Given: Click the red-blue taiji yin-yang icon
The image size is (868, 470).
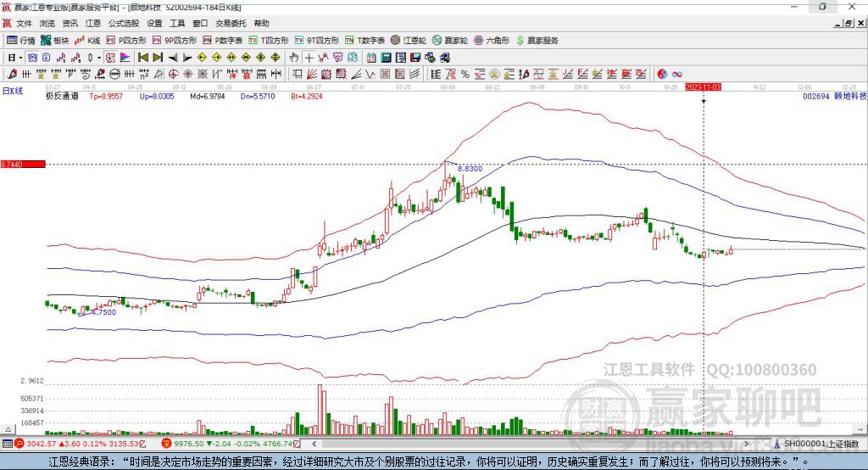Looking at the screenshot, I should (x=661, y=75).
